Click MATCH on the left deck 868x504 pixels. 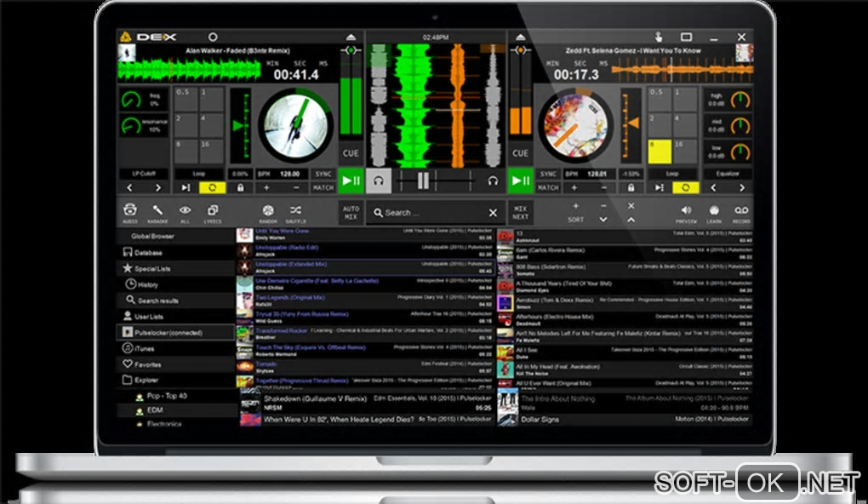(323, 188)
